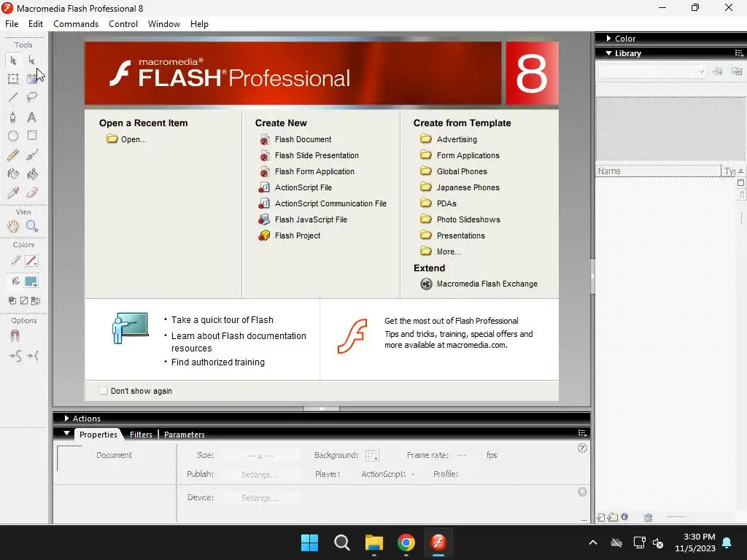Viewport: 747px width, 560px height.
Task: Select the Selection arrow tool
Action: (13, 61)
